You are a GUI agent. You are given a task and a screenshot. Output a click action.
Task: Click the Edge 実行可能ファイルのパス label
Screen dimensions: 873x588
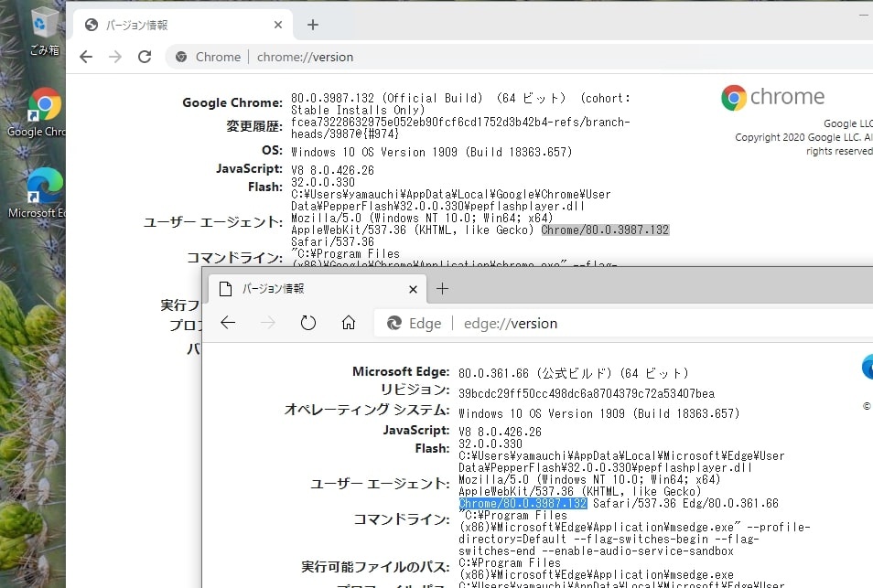375,567
